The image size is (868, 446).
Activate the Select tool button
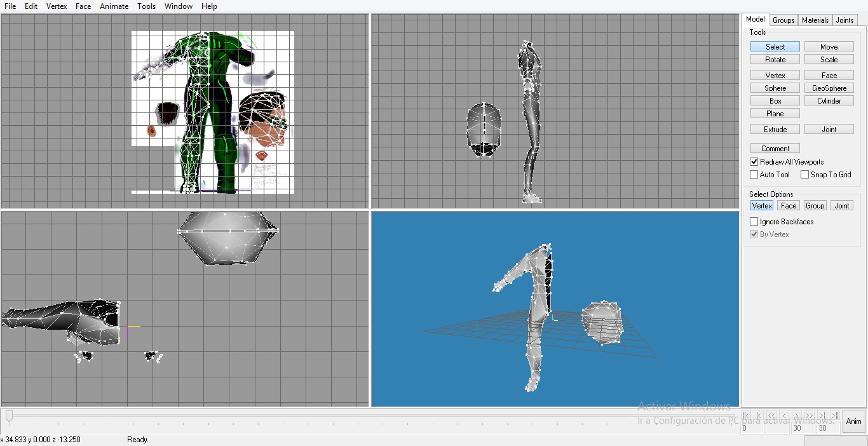tap(775, 47)
